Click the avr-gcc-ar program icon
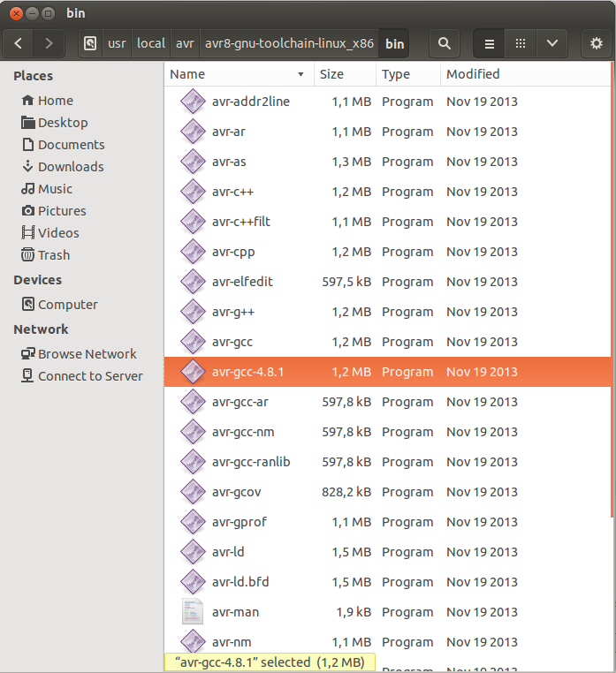 click(x=193, y=402)
